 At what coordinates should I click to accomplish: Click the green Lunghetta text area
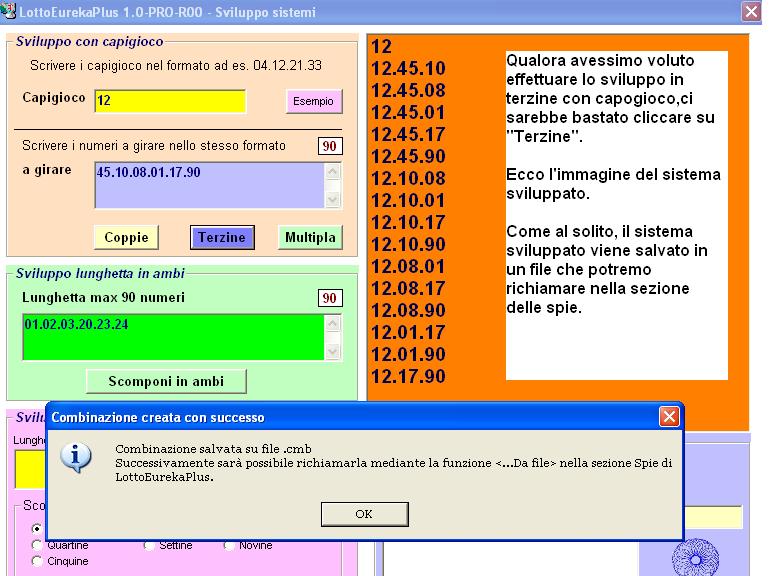[173, 337]
